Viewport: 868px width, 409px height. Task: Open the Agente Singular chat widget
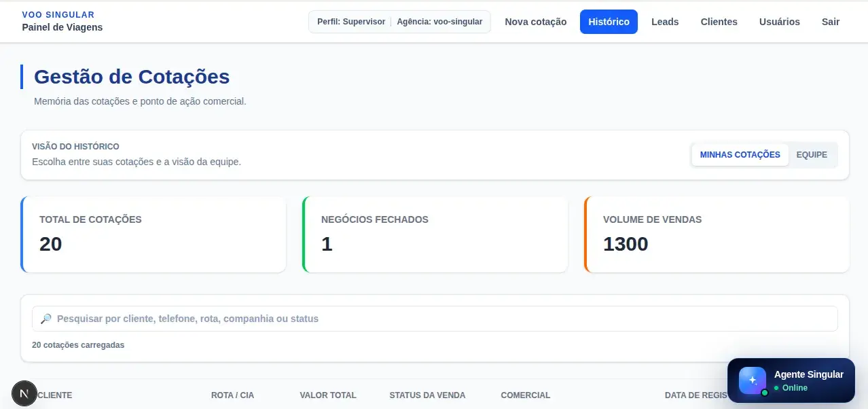791,380
